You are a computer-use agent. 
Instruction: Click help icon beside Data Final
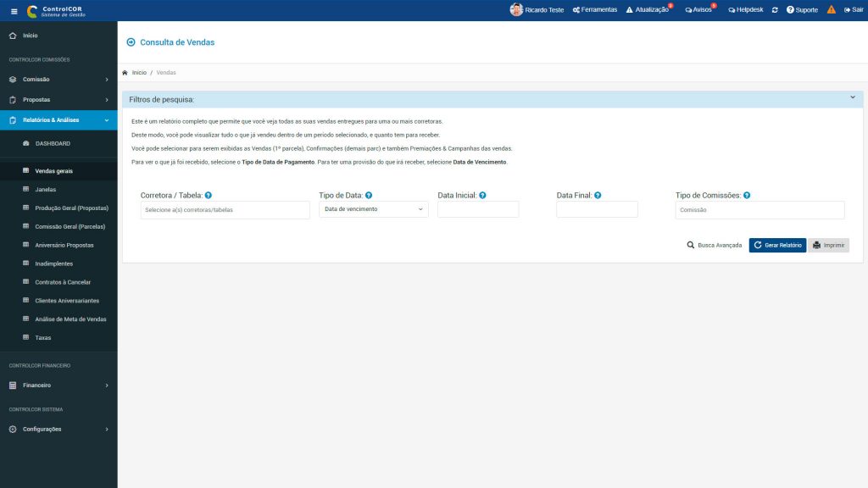pos(598,196)
